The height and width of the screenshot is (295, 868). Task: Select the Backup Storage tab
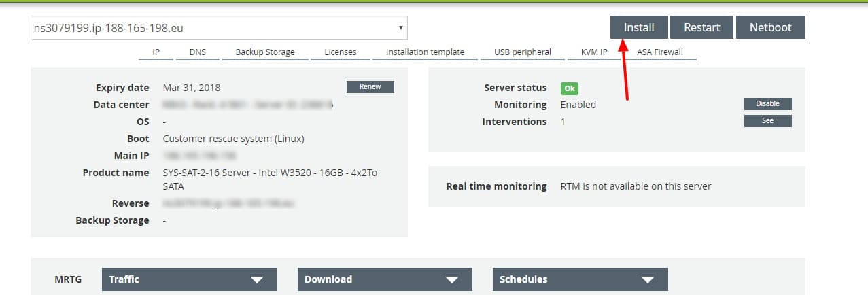click(265, 52)
